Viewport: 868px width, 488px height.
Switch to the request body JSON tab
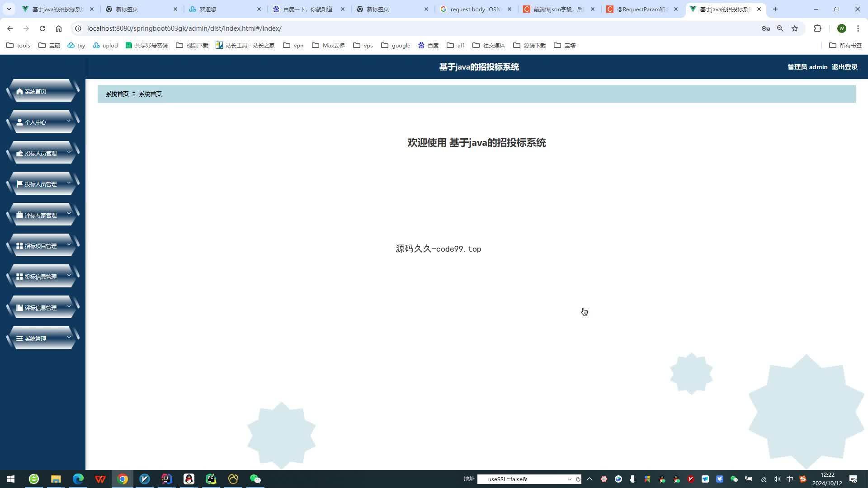[x=476, y=9]
